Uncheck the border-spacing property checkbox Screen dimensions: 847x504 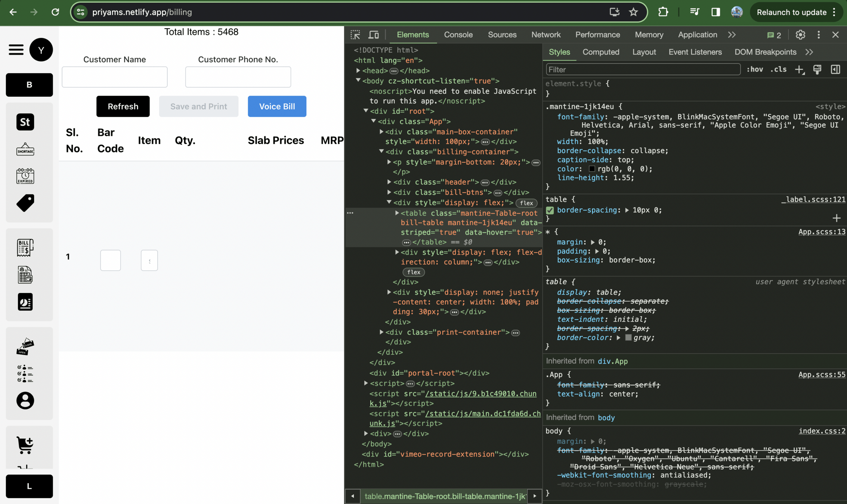pyautogui.click(x=550, y=210)
